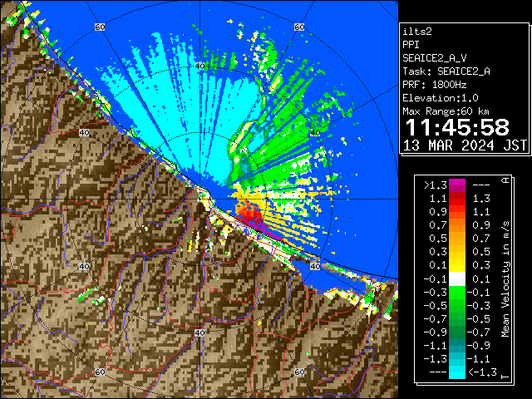
Task: Select the "SEAICE2_A_V" product name text
Action: pyautogui.click(x=435, y=58)
